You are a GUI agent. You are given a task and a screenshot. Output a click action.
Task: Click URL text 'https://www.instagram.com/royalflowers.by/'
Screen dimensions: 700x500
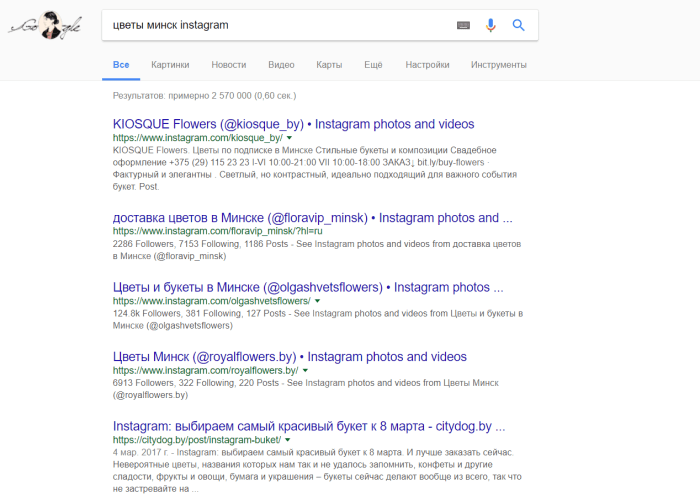[x=206, y=371]
